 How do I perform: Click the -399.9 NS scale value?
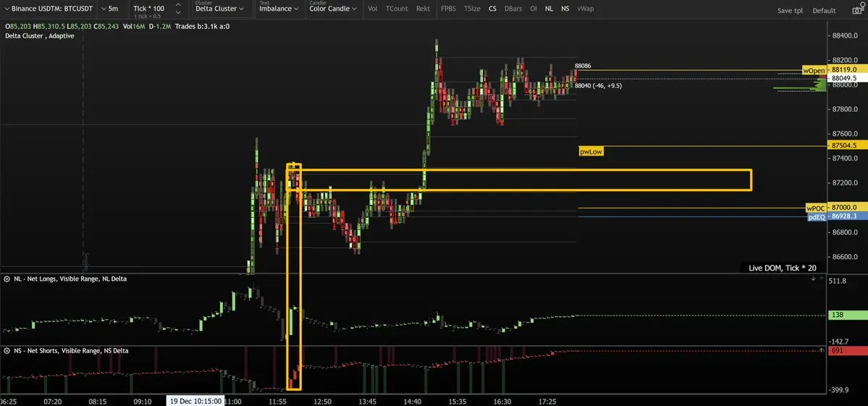pyautogui.click(x=840, y=390)
